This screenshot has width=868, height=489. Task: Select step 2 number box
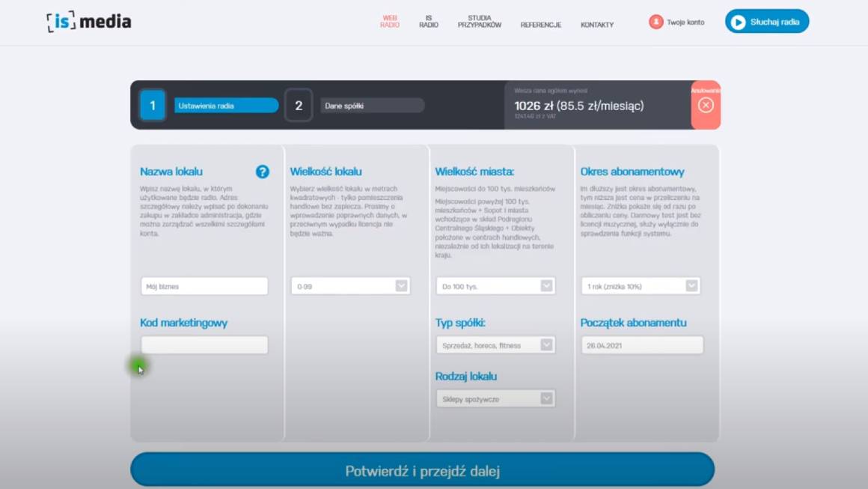coord(298,106)
